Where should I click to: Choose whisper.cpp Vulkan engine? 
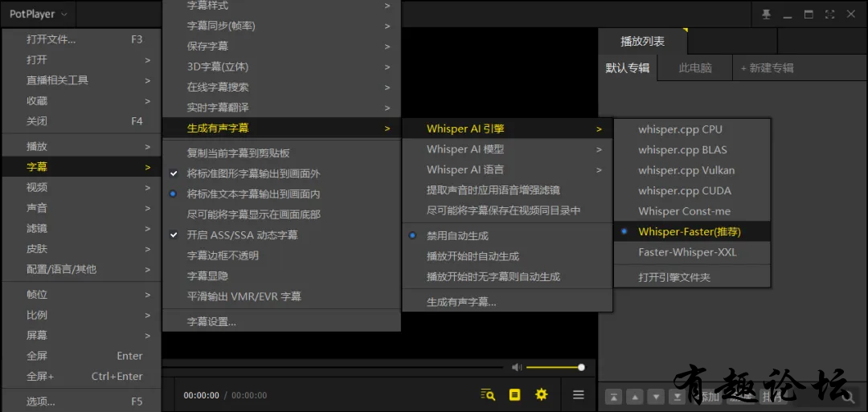click(x=692, y=170)
